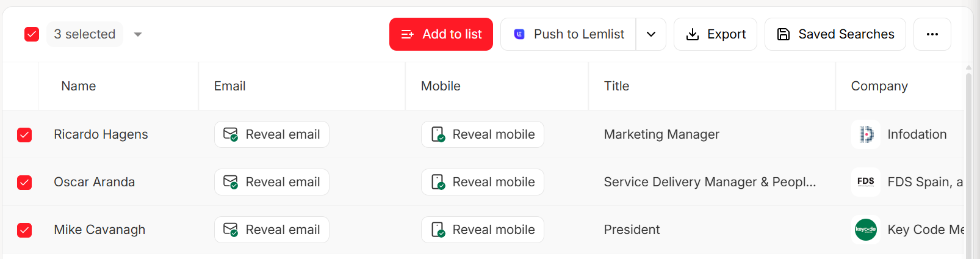Deselect Oscar Aranda row checkbox
The image size is (980, 259).
pyautogui.click(x=24, y=182)
